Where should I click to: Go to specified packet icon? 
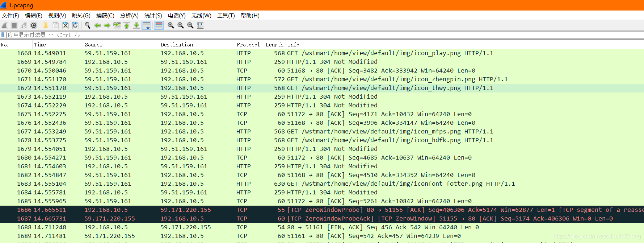pos(117,25)
